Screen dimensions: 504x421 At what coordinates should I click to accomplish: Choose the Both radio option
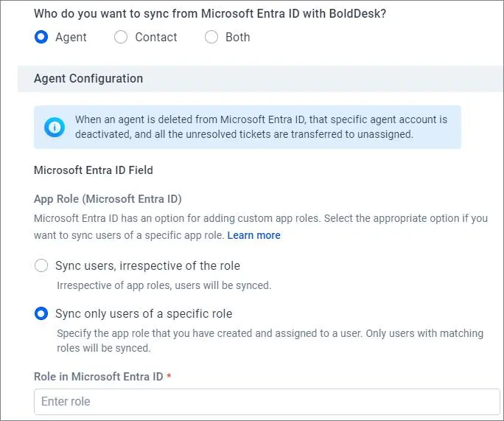pyautogui.click(x=211, y=37)
